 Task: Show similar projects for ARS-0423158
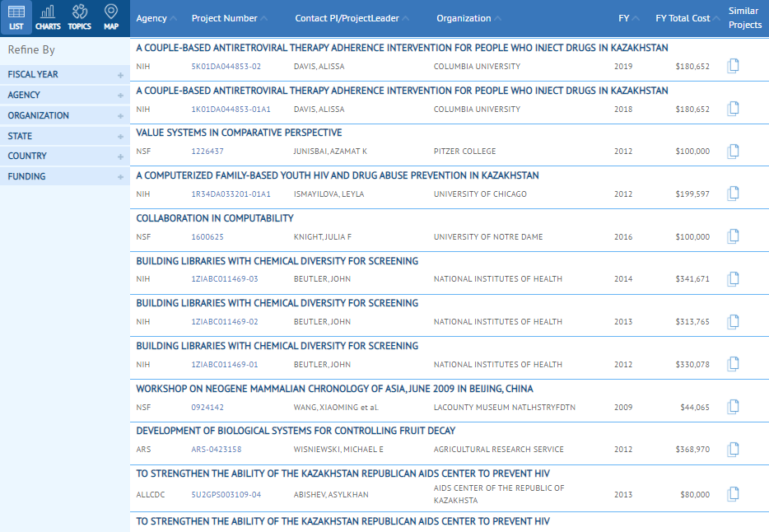(x=733, y=449)
